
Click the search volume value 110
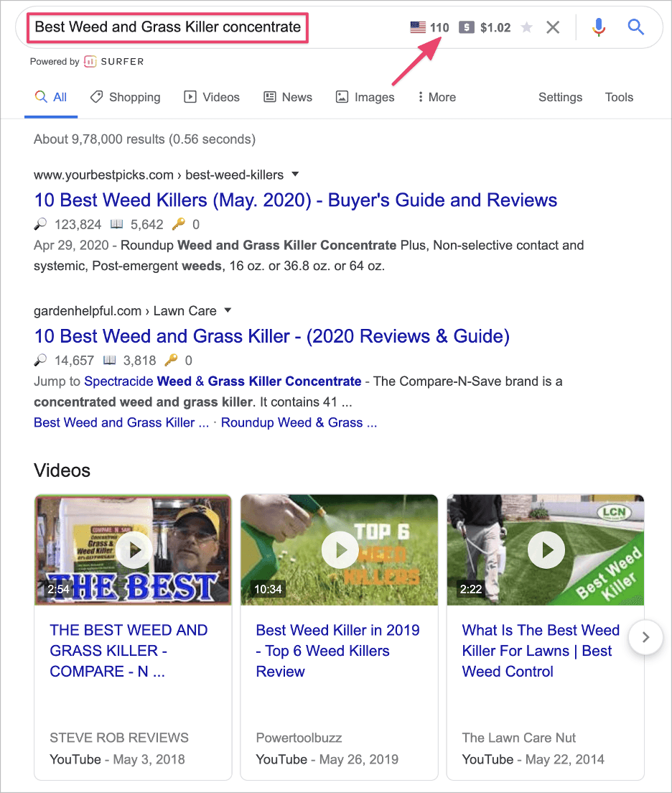tap(439, 28)
